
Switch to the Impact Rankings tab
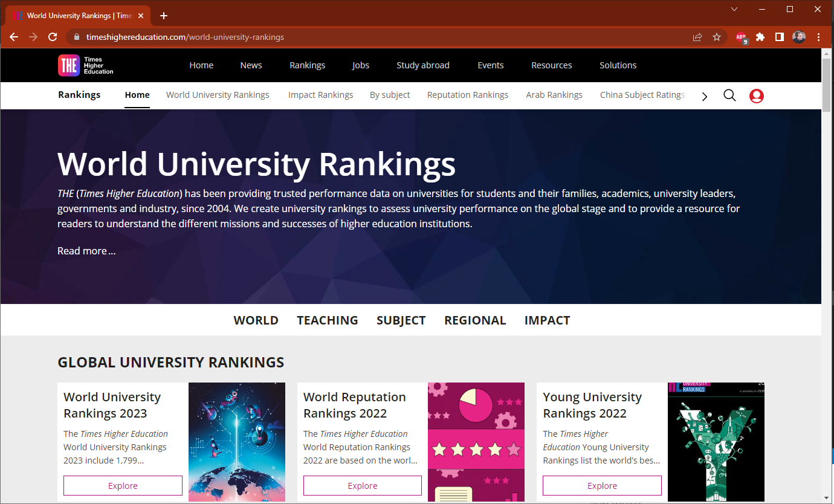coord(320,95)
